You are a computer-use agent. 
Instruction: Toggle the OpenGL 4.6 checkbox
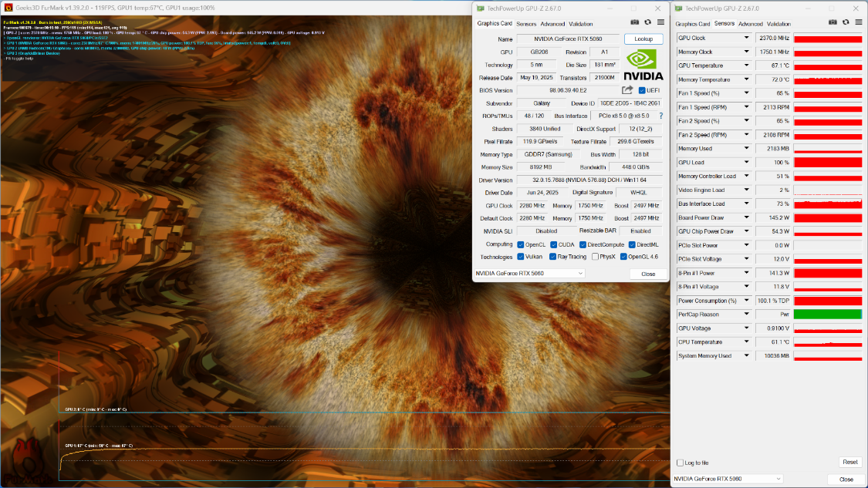tap(623, 257)
